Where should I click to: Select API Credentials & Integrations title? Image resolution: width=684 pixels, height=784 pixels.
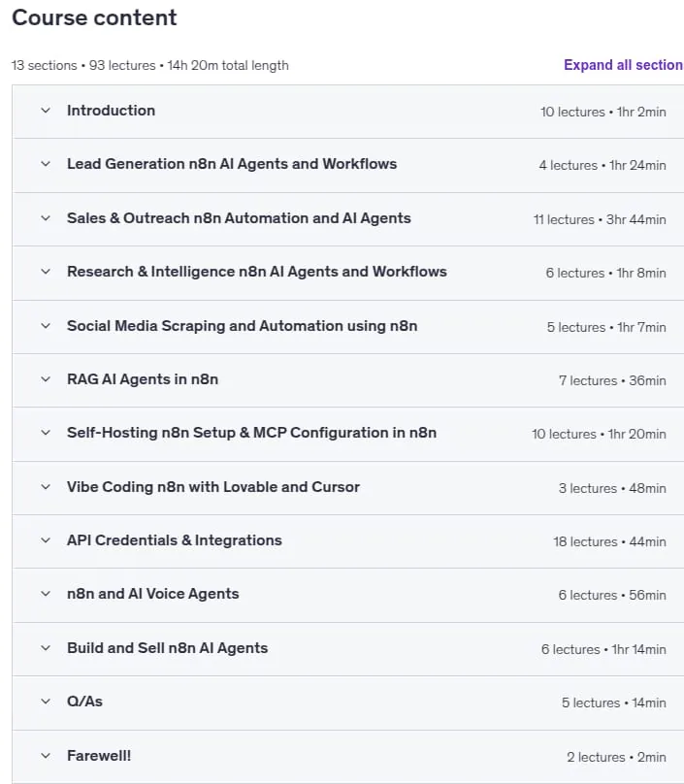[175, 540]
